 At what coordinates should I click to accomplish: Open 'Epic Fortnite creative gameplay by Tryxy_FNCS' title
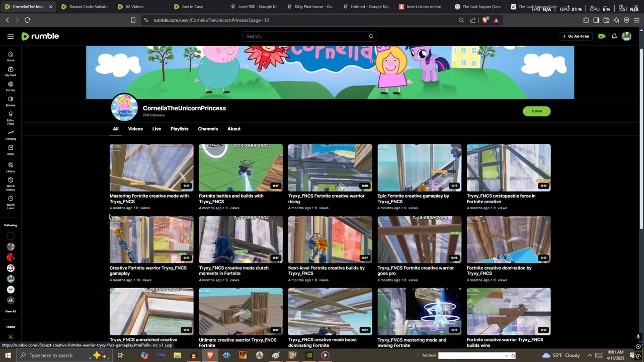(x=413, y=199)
